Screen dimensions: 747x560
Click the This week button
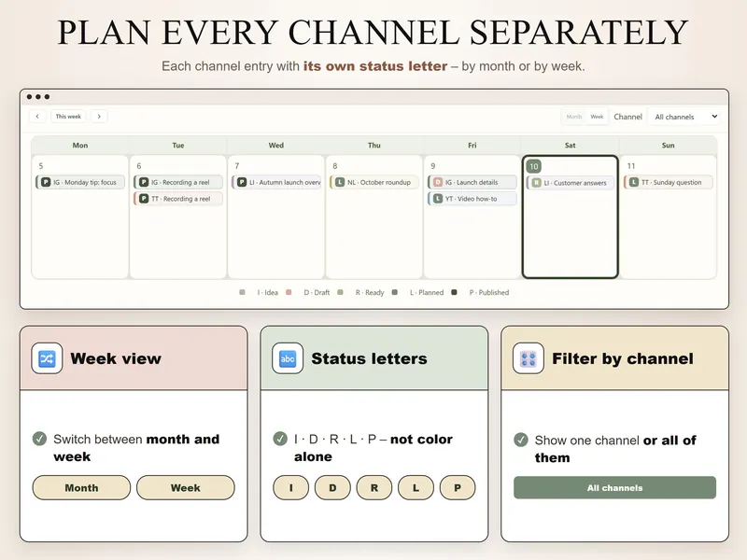[68, 116]
